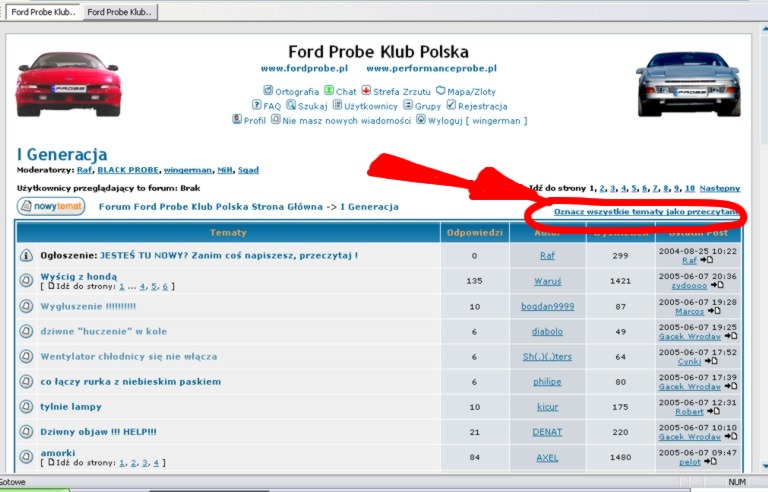Go to page 10 in top pagination
768x492 pixels.
(690, 188)
